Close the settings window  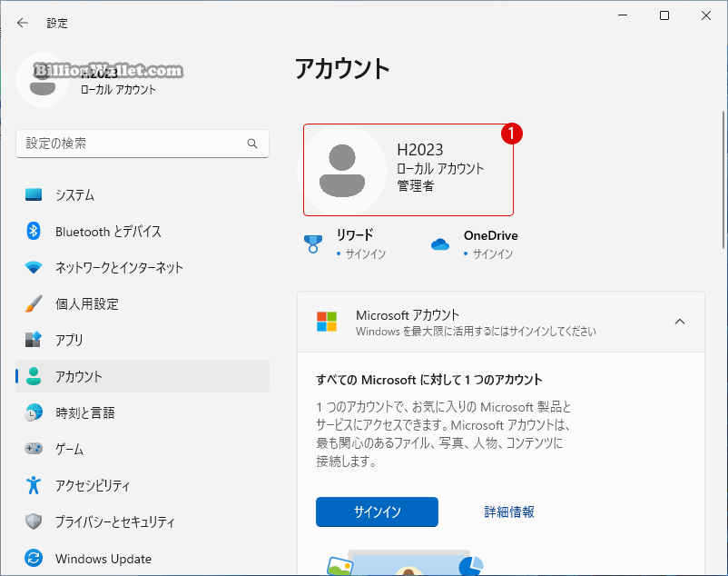(706, 15)
